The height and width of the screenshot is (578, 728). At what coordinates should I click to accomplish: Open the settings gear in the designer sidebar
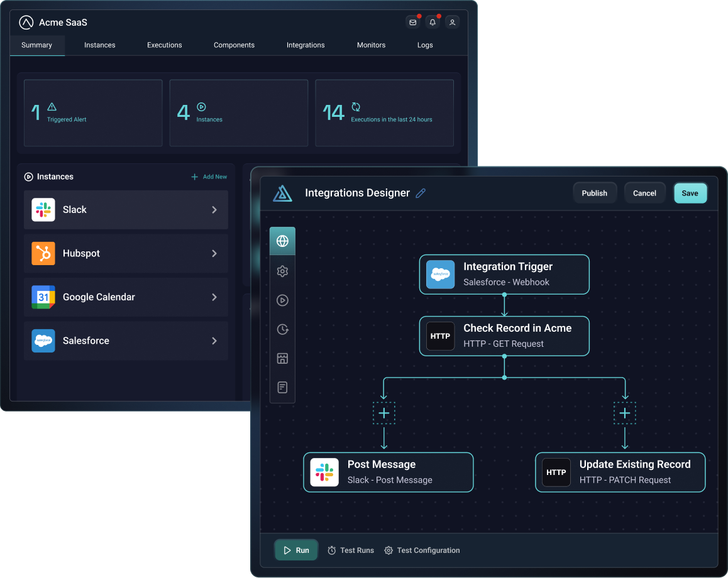pos(282,271)
